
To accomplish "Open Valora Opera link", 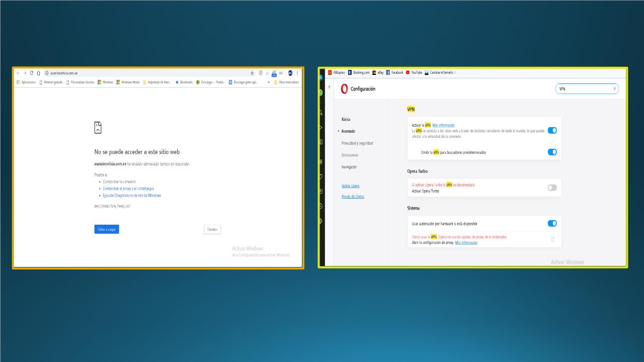I will 351,186.
